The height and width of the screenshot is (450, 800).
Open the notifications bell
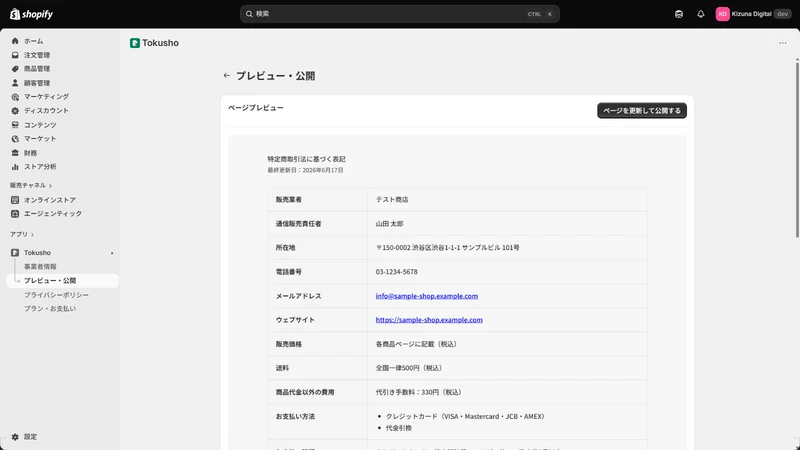coord(701,14)
